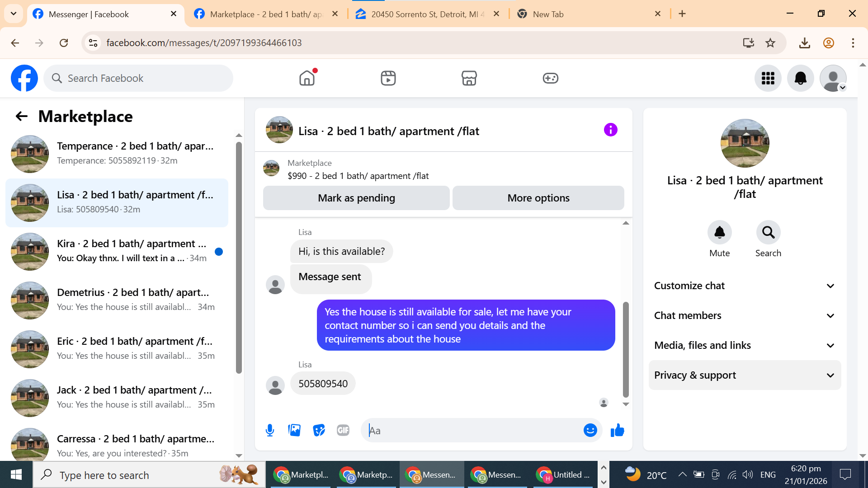Attach a photo using the image icon

(294, 430)
